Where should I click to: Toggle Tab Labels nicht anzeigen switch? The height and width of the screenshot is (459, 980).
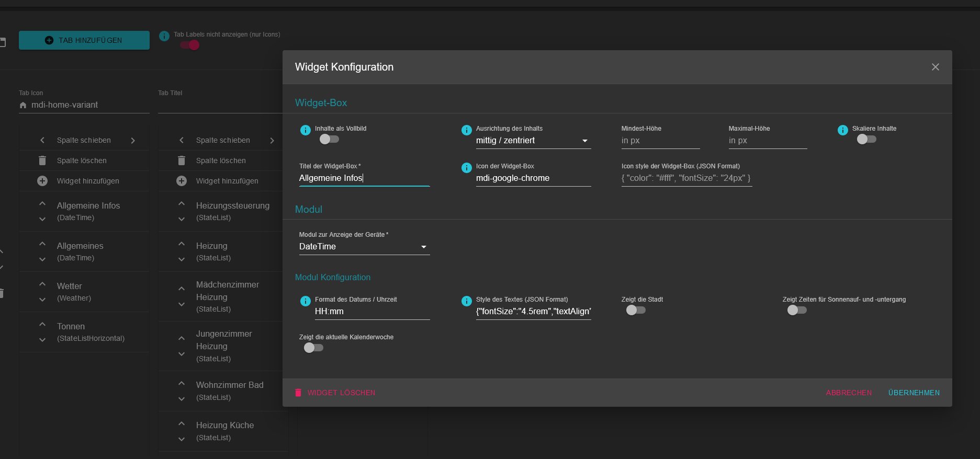(x=190, y=45)
